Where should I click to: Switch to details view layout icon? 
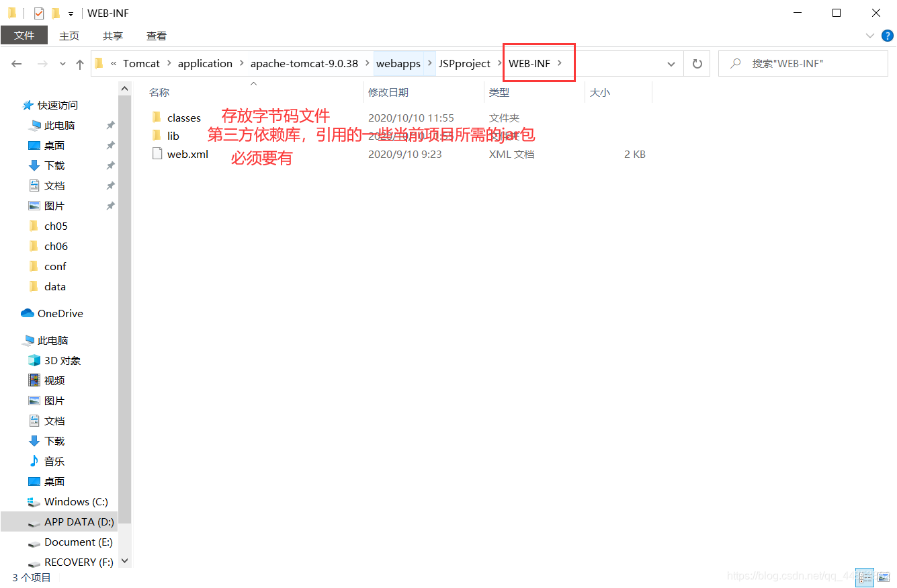pyautogui.click(x=865, y=577)
